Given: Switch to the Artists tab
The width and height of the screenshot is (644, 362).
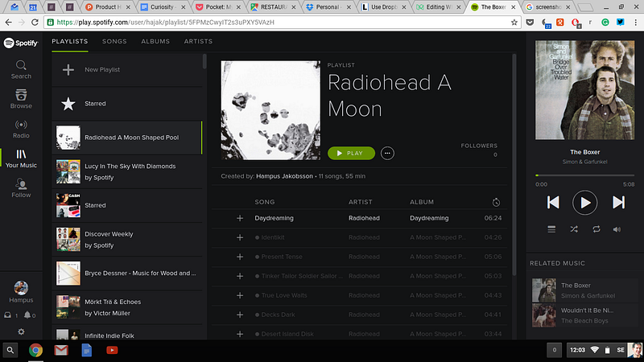Looking at the screenshot, I should click(198, 42).
